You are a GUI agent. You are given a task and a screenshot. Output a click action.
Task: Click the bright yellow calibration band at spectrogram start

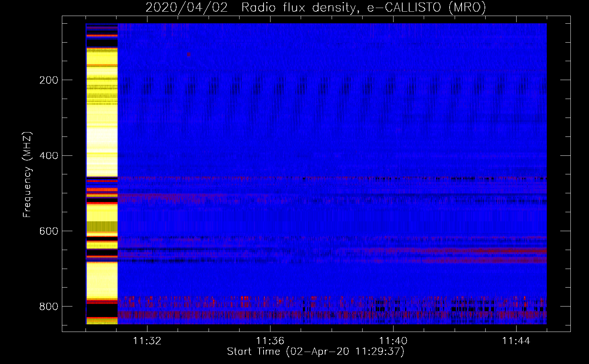point(102,174)
